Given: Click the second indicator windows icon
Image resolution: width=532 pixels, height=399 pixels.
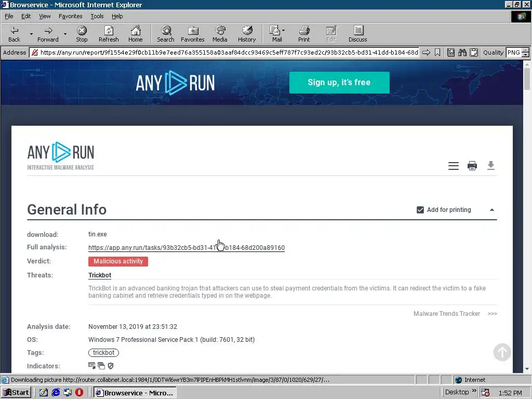Looking at the screenshot, I should [x=101, y=366].
